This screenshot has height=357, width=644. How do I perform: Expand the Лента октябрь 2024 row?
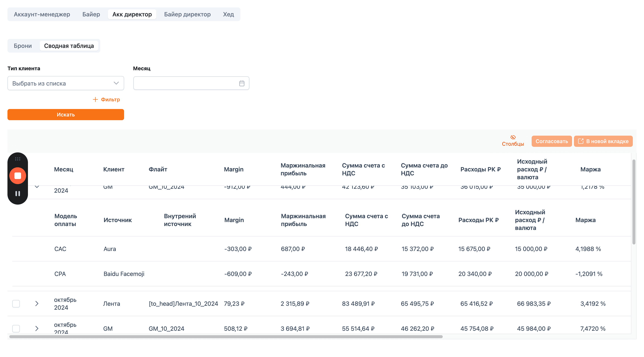pos(37,304)
